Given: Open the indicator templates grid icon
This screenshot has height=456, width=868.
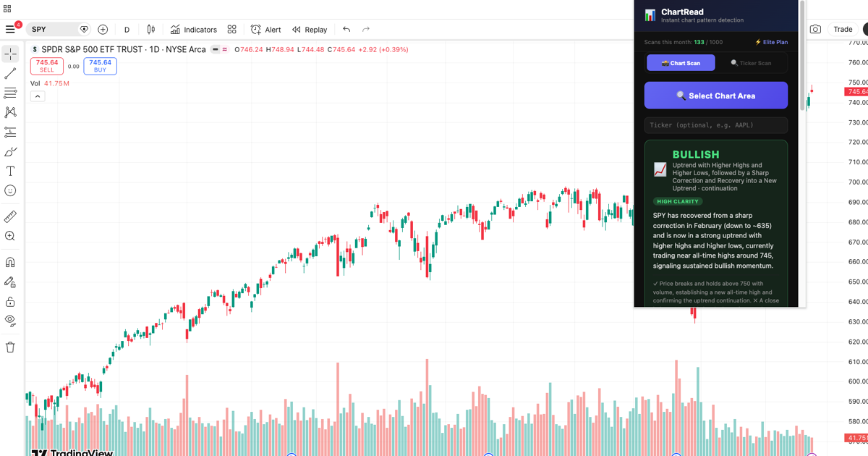Looking at the screenshot, I should [x=231, y=30].
